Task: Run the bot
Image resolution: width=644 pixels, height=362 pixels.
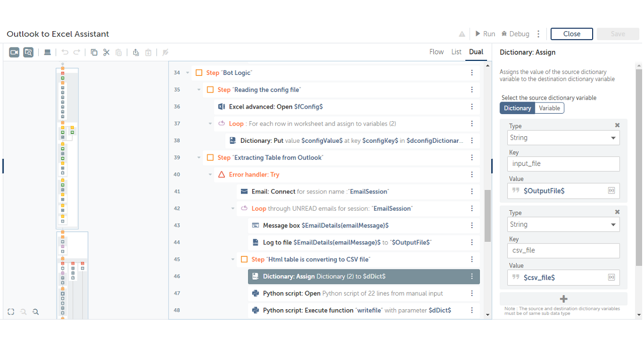Action: tap(485, 34)
